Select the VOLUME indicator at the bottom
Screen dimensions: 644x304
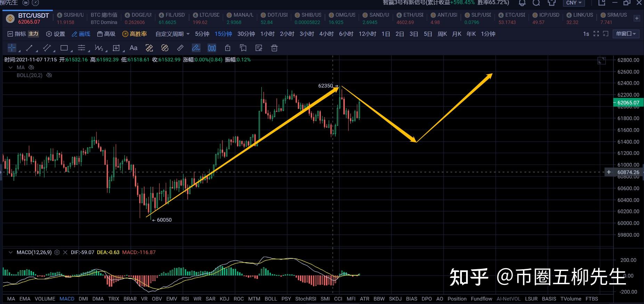(x=45, y=299)
